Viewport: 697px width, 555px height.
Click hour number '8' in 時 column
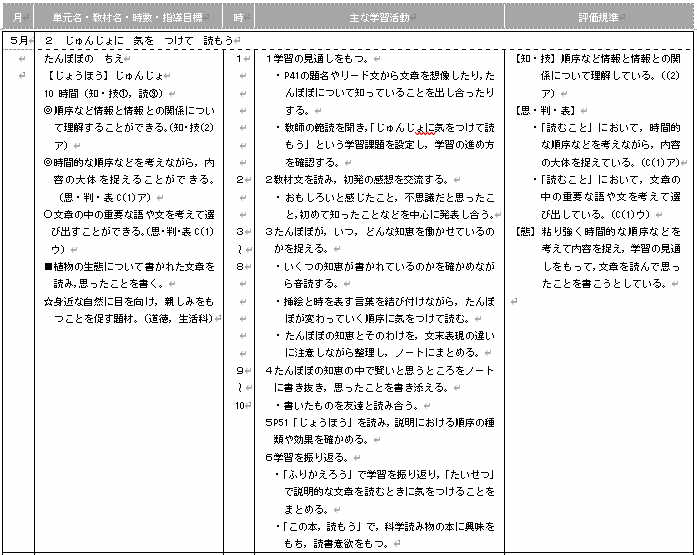pos(239,266)
